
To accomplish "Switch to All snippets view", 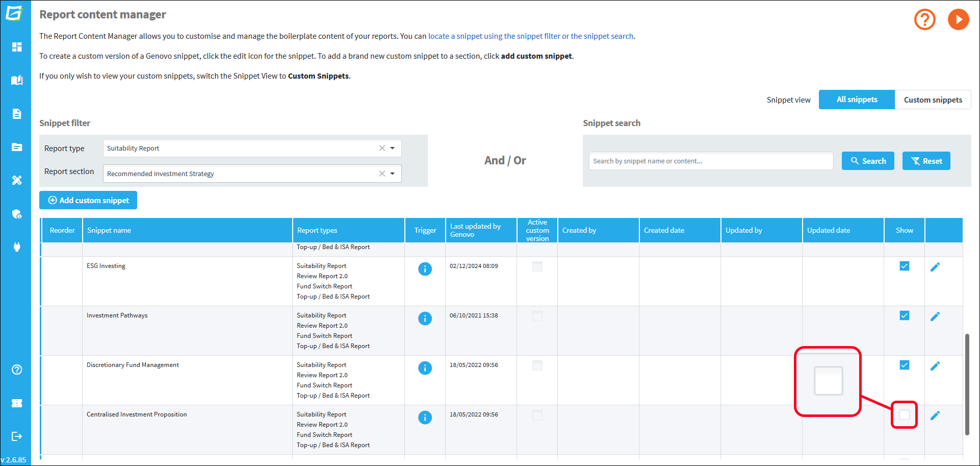I will [x=857, y=100].
